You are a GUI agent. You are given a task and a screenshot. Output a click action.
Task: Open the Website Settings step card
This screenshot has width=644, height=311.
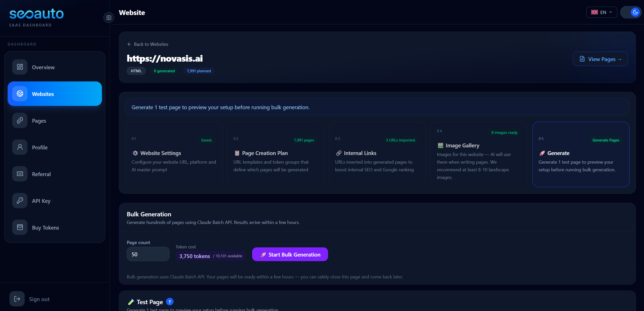click(174, 154)
